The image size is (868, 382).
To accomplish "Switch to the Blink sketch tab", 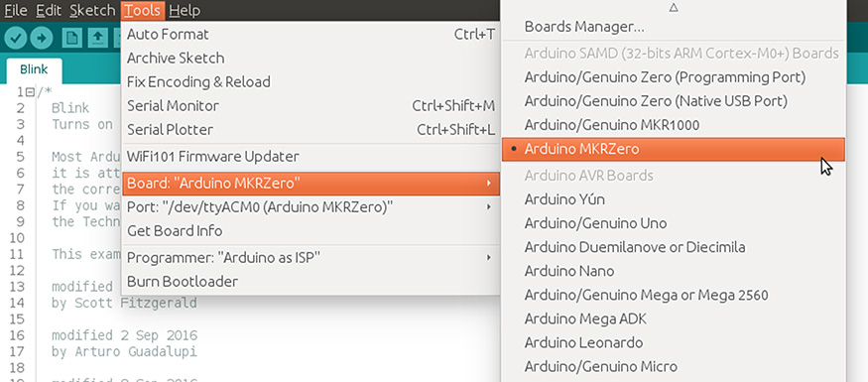I will click(x=34, y=69).
